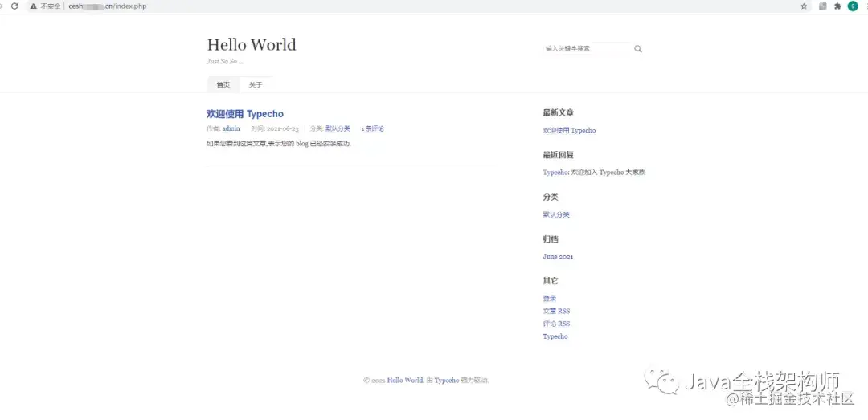The height and width of the screenshot is (420, 868).
Task: Open the June 2021 archive link
Action: (558, 256)
